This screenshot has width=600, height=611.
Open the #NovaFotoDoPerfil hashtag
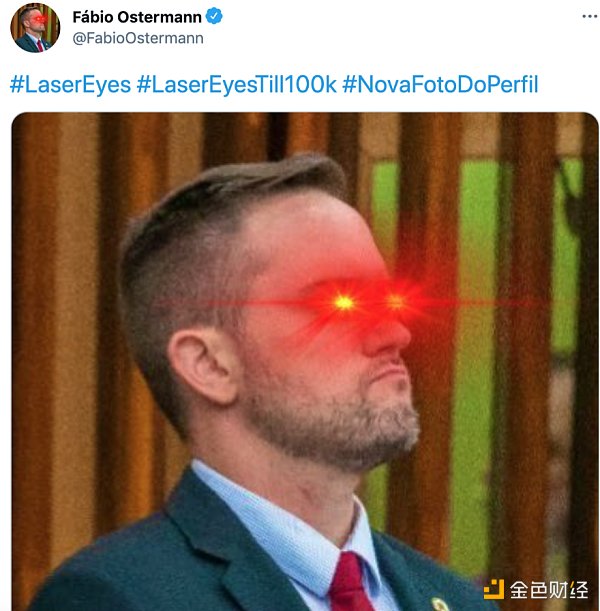pyautogui.click(x=440, y=85)
